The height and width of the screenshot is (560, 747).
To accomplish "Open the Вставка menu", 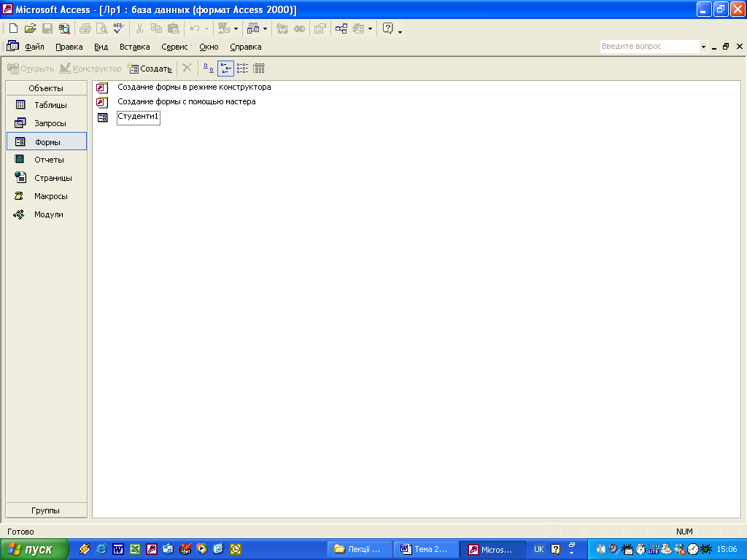I will tap(134, 47).
